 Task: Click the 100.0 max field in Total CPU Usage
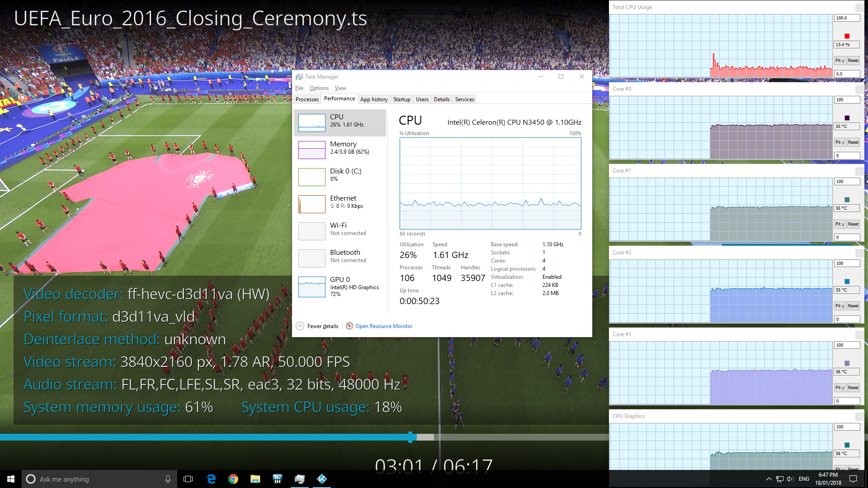(847, 18)
